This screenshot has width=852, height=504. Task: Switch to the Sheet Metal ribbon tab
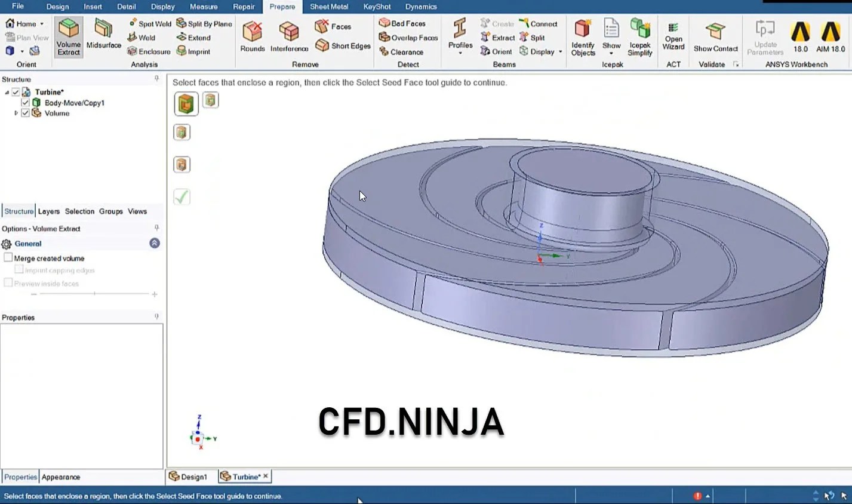[x=329, y=7]
